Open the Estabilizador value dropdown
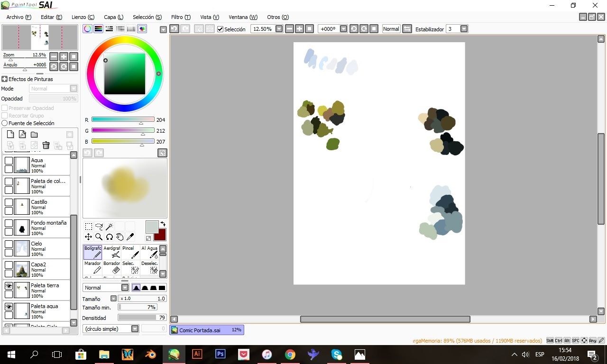The image size is (607, 364). [x=464, y=29]
